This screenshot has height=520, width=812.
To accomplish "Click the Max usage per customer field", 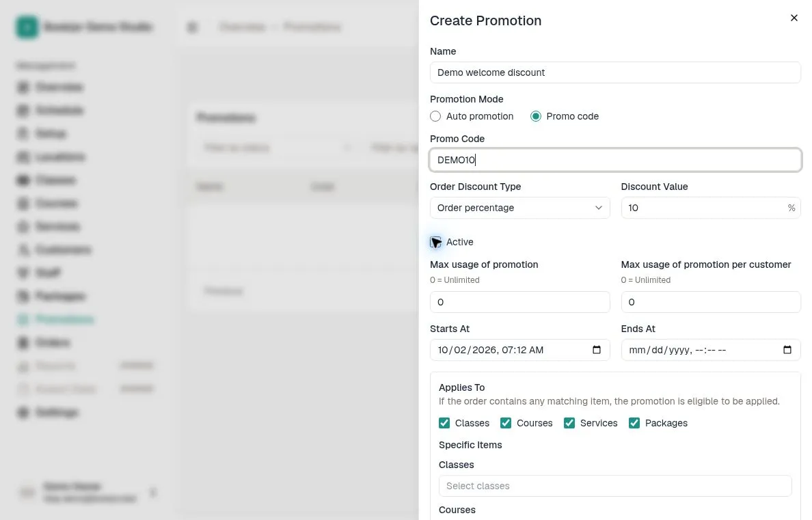I will (711, 302).
